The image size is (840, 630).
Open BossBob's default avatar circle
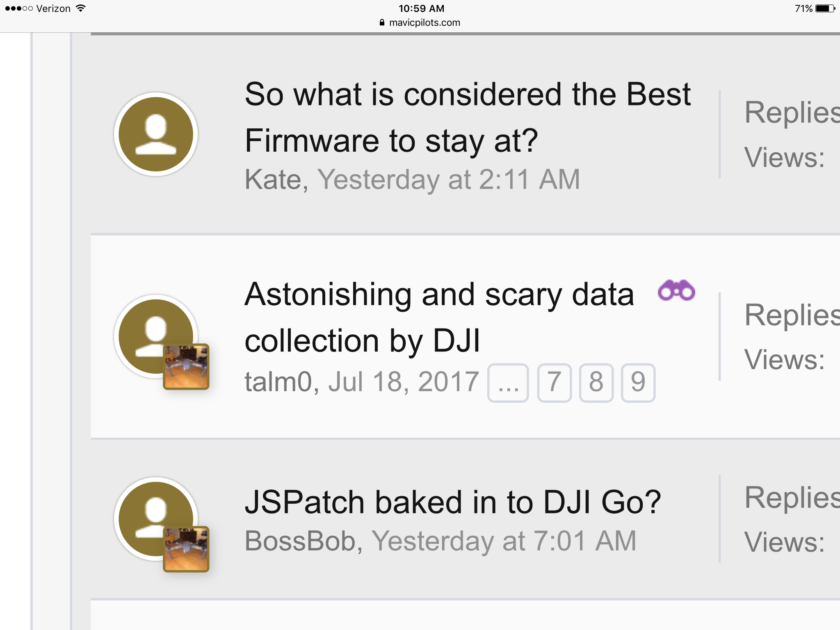click(156, 518)
